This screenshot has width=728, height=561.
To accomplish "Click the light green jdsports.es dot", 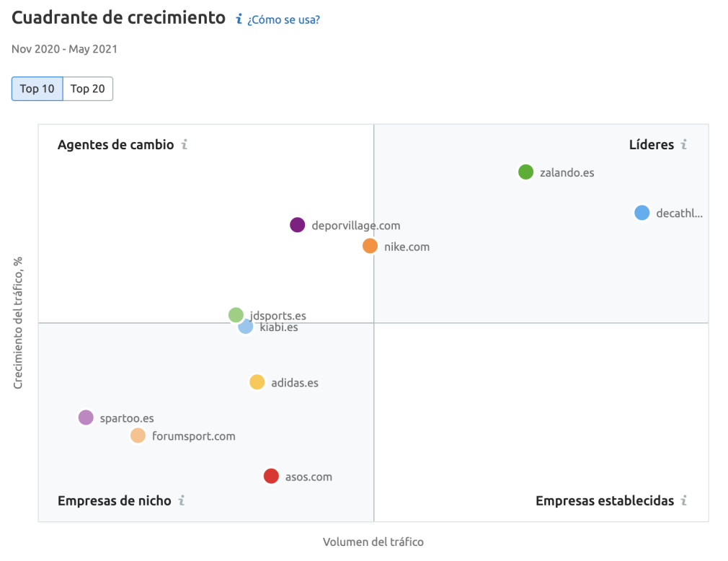I will 236,314.
